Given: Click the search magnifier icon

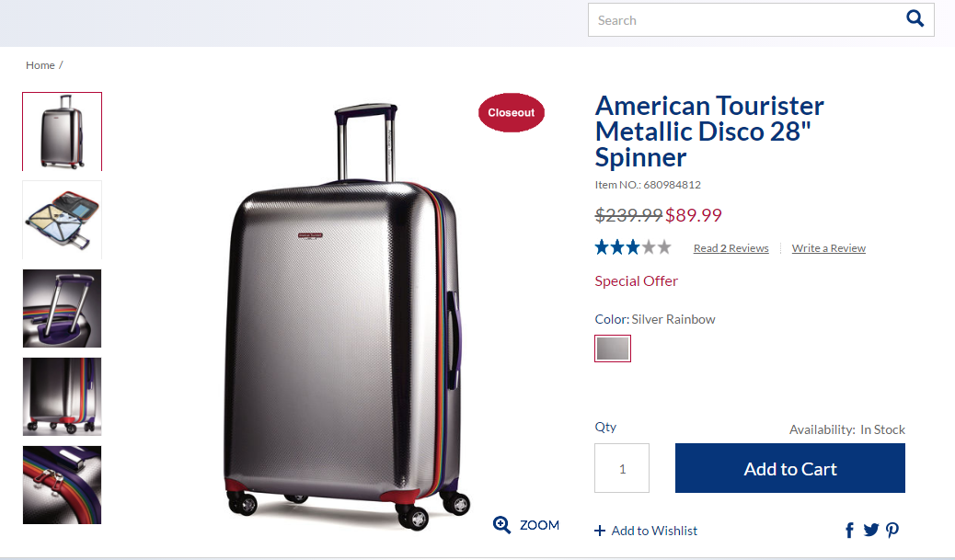Looking at the screenshot, I should tap(915, 18).
